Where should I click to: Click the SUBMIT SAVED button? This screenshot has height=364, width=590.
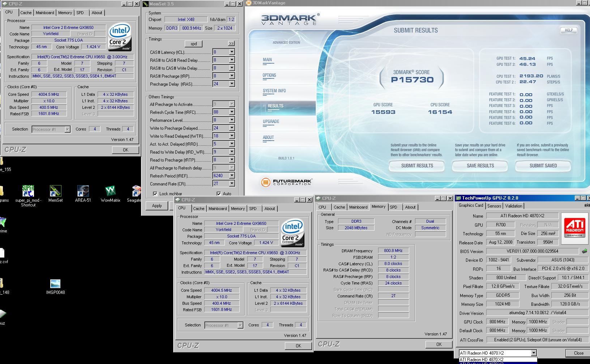543,166
